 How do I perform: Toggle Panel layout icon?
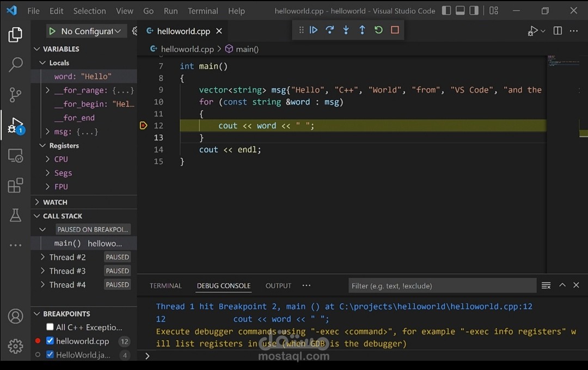pos(460,10)
